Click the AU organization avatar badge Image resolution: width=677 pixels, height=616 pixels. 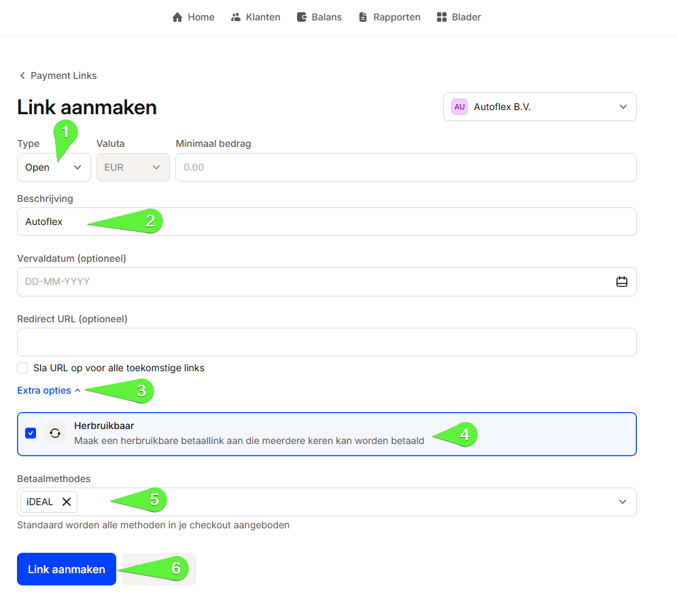click(459, 107)
